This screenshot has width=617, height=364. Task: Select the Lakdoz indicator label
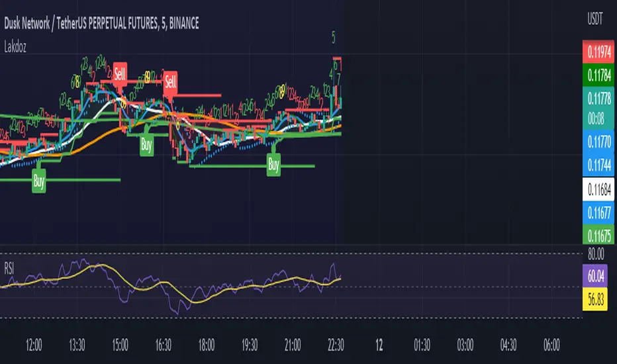(x=15, y=47)
